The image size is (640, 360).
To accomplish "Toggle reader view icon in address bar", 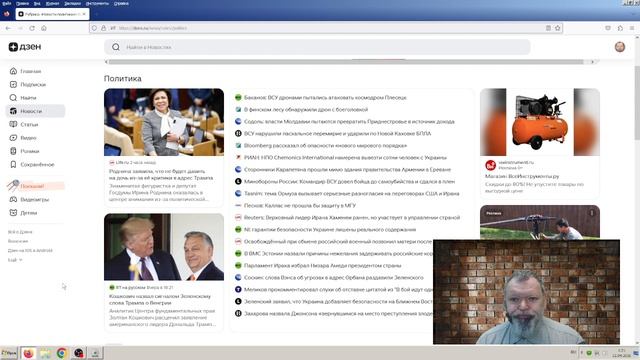I will tap(548, 28).
